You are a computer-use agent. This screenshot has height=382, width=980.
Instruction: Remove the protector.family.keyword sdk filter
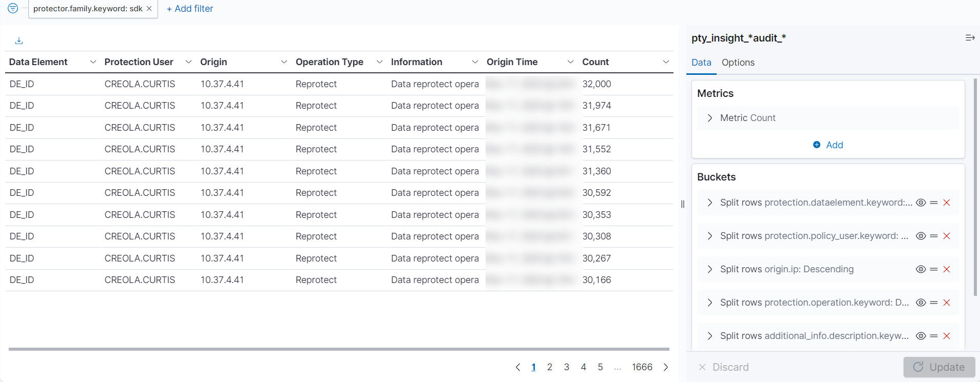[x=149, y=9]
